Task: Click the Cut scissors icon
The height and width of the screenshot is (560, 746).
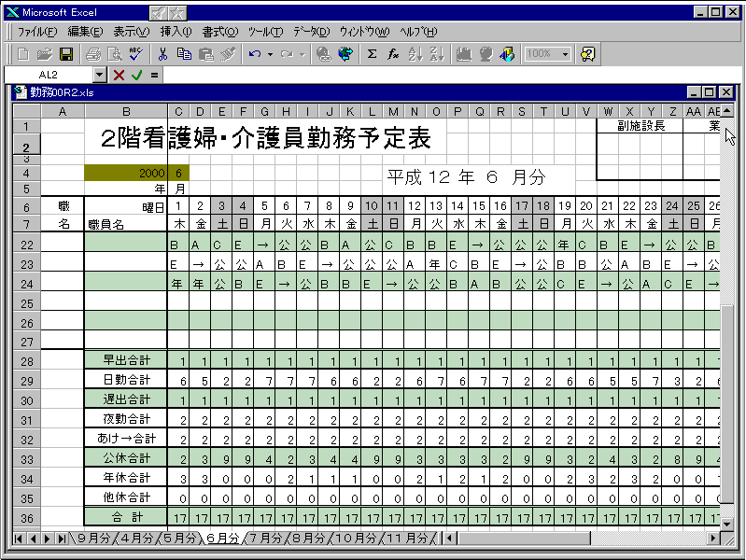Action: [163, 54]
